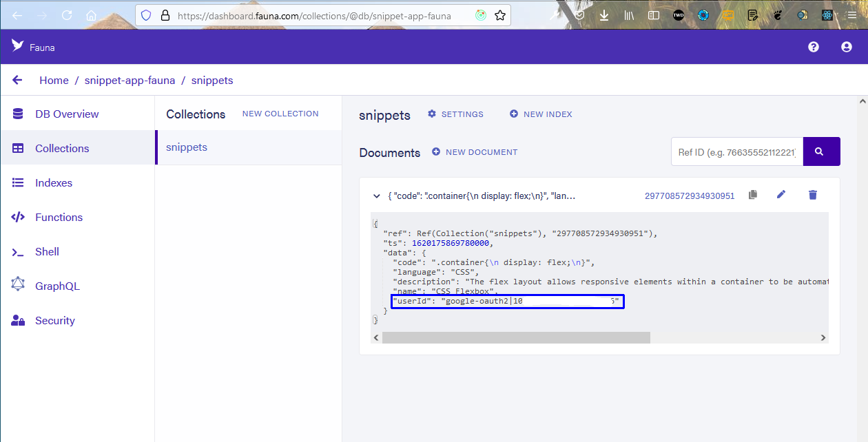Click the React DevTools extension icon
The height and width of the screenshot is (442, 868).
click(827, 15)
